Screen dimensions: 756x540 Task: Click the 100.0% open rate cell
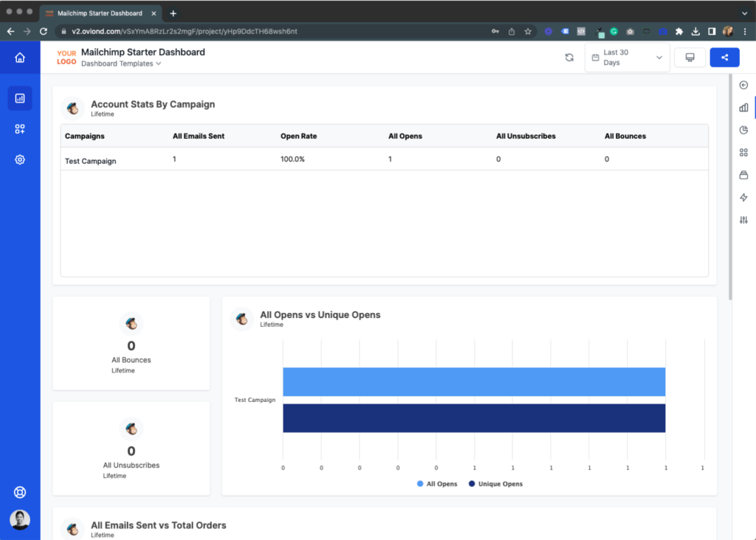tap(292, 159)
